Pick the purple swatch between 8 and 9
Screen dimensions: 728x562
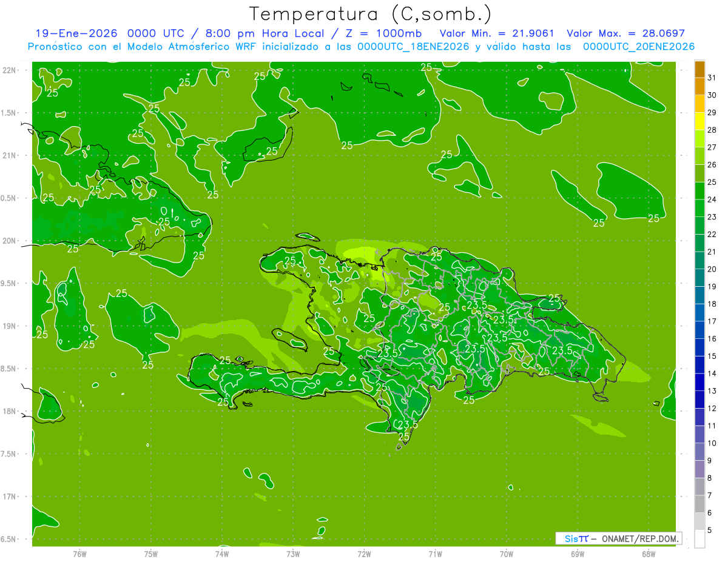[699, 469]
